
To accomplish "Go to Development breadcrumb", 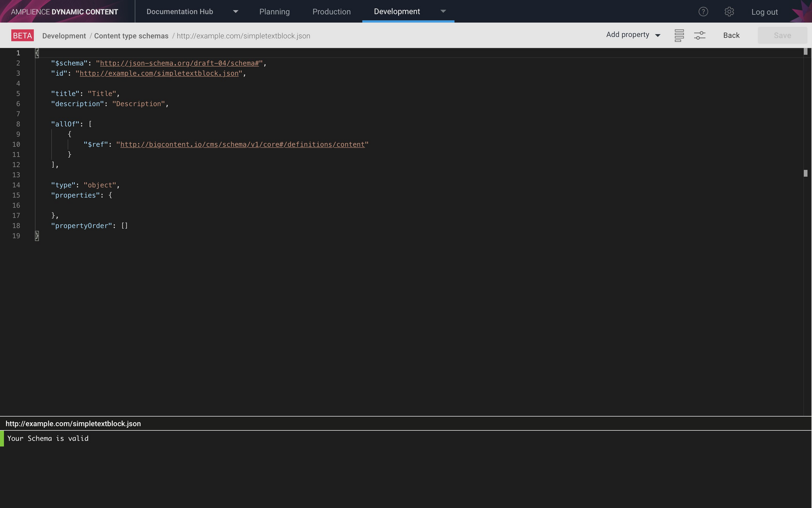I will [64, 36].
